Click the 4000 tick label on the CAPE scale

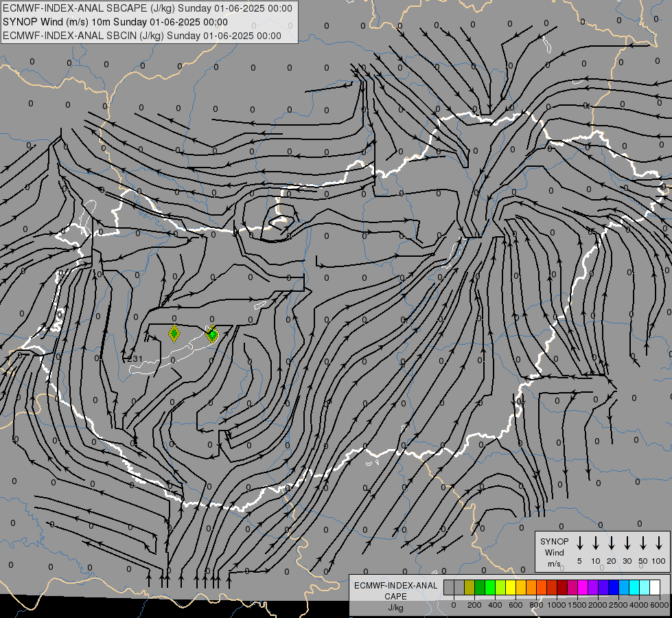click(639, 605)
